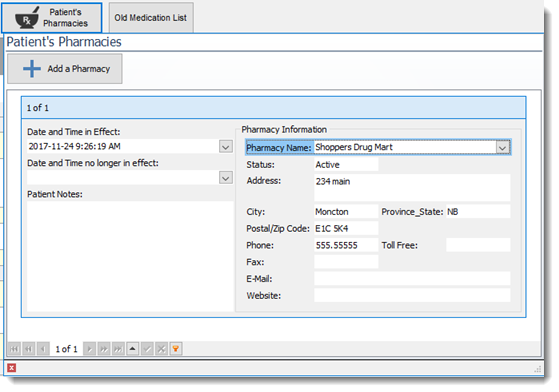The width and height of the screenshot is (559, 392).
Task: Click the Patient Notes text area
Action: (x=130, y=256)
